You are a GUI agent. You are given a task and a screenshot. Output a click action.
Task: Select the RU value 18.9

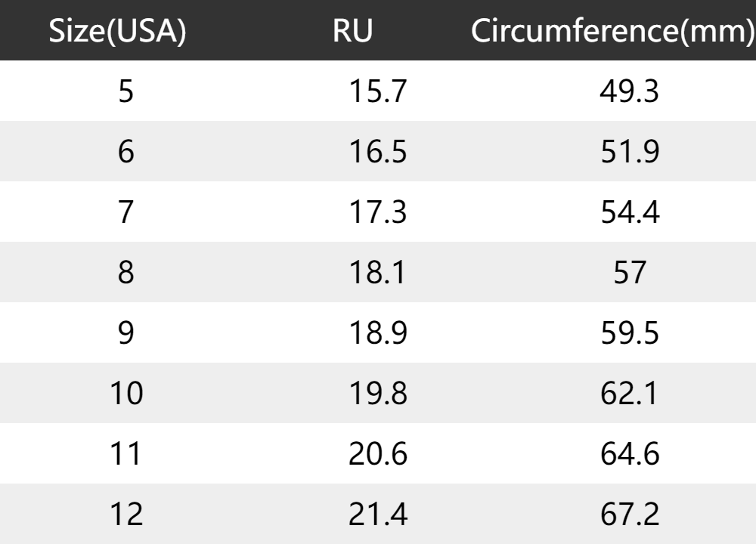pos(378,333)
